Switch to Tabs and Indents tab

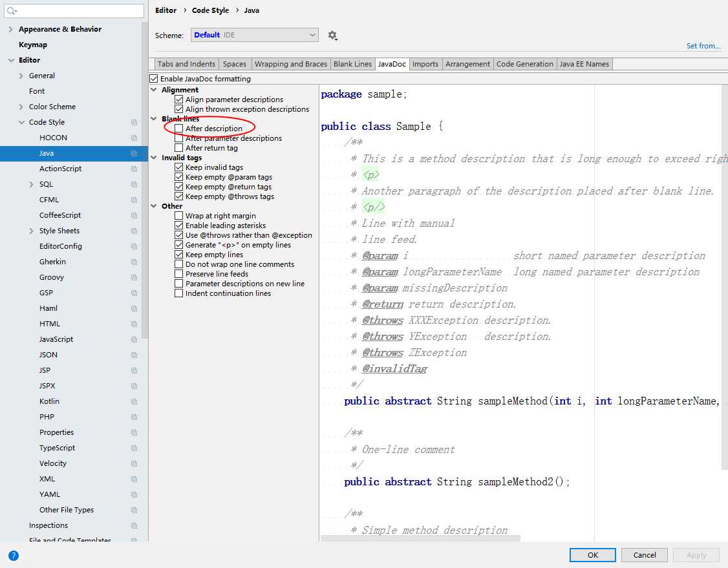click(186, 64)
